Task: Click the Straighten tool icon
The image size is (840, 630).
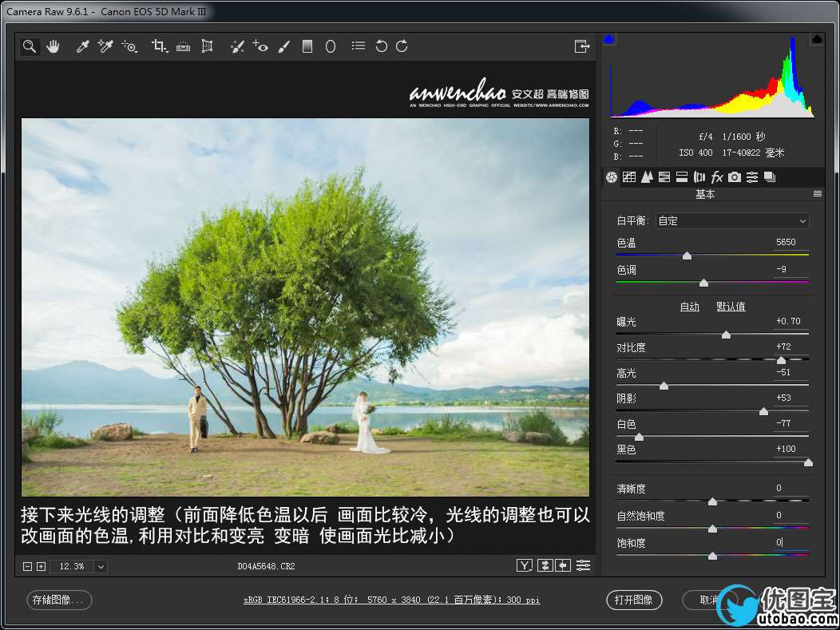Action: tap(183, 46)
